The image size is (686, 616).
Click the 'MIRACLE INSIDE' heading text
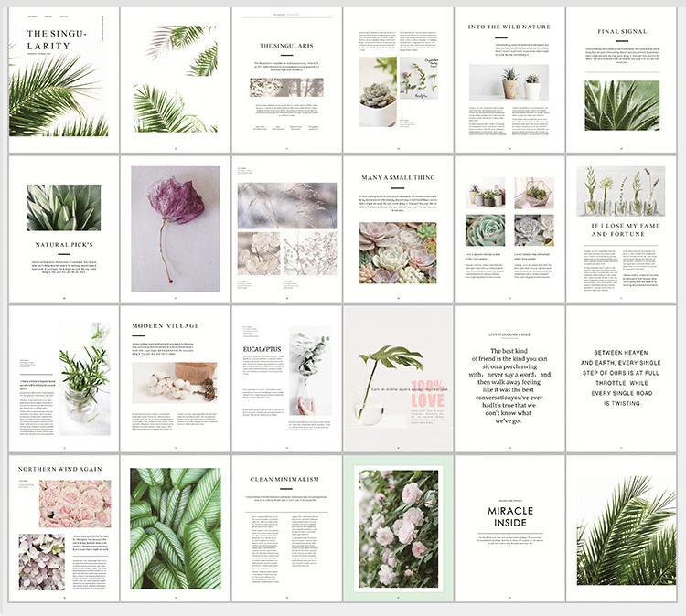(x=510, y=516)
